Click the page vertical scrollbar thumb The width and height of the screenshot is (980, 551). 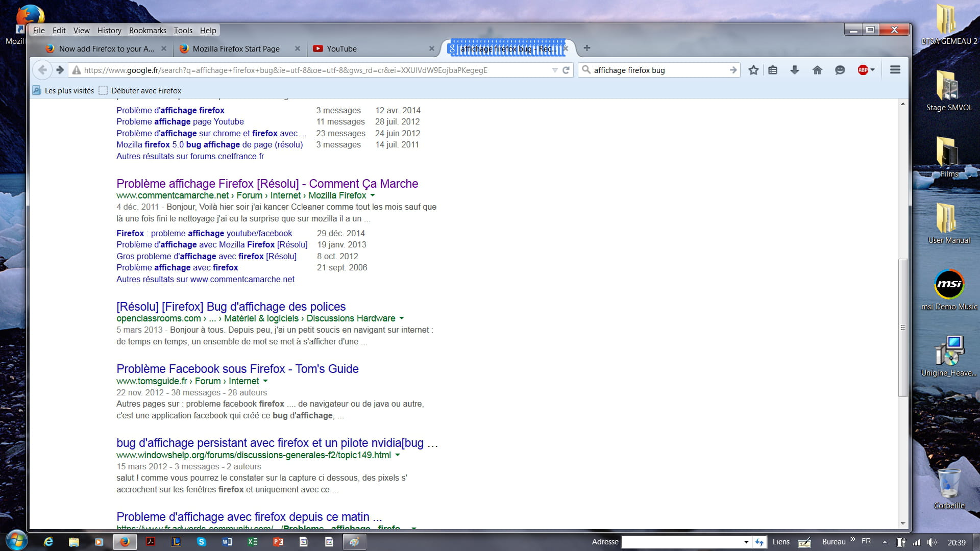coord(902,328)
